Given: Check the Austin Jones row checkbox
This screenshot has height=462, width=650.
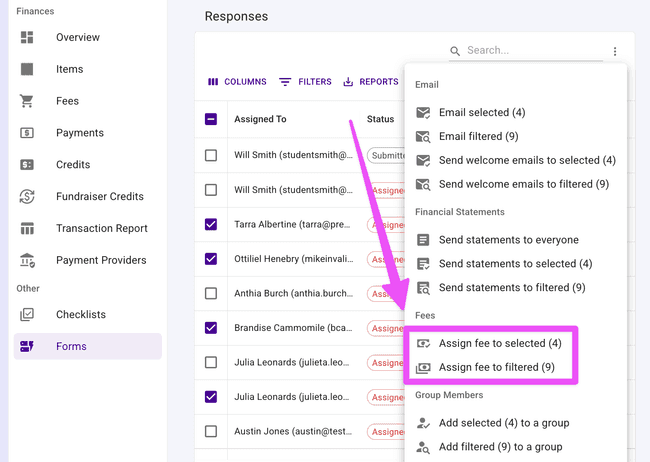Looking at the screenshot, I should [x=211, y=431].
